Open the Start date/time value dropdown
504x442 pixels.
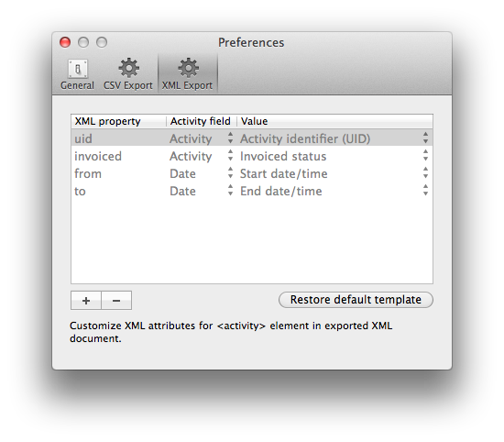coord(334,173)
